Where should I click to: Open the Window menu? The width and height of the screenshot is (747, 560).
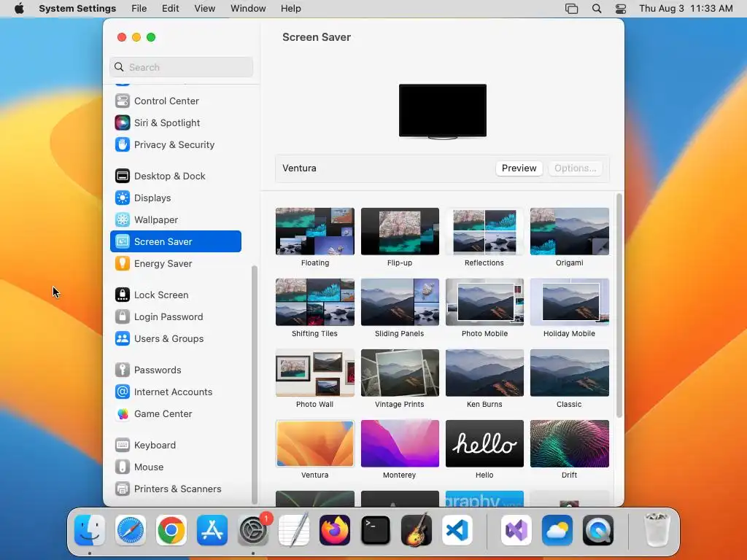point(248,9)
